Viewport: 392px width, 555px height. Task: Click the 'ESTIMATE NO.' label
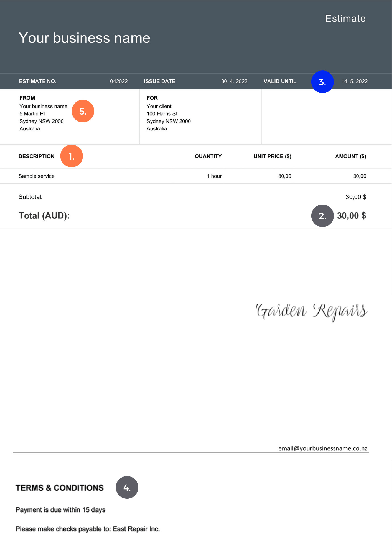(38, 81)
